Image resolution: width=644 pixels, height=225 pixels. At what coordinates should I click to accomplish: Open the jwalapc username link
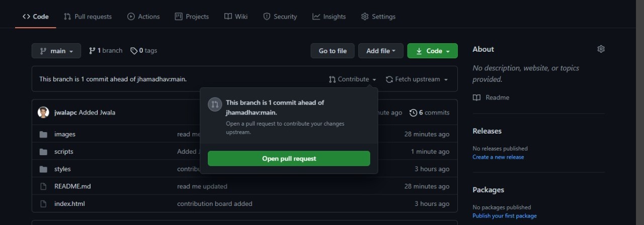tap(65, 113)
